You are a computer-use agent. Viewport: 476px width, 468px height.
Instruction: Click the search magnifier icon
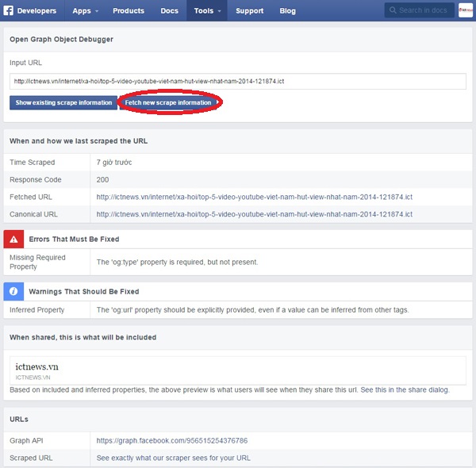(393, 10)
